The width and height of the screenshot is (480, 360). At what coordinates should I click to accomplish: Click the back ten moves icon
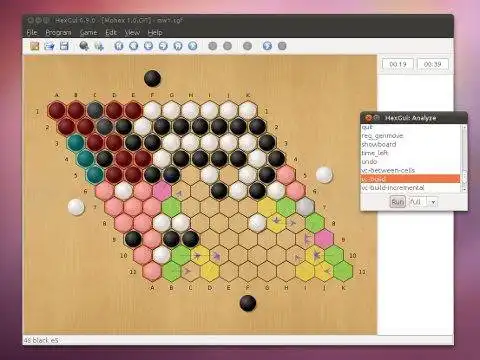point(134,46)
